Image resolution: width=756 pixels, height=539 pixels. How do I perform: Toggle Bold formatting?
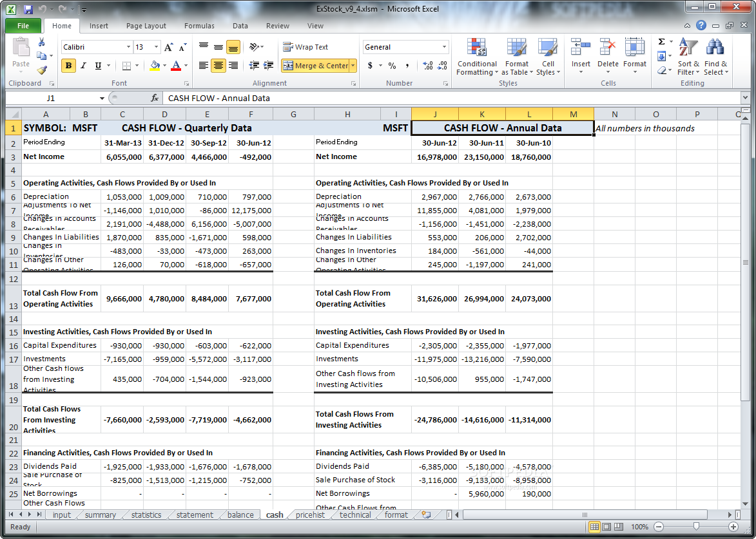(x=68, y=66)
